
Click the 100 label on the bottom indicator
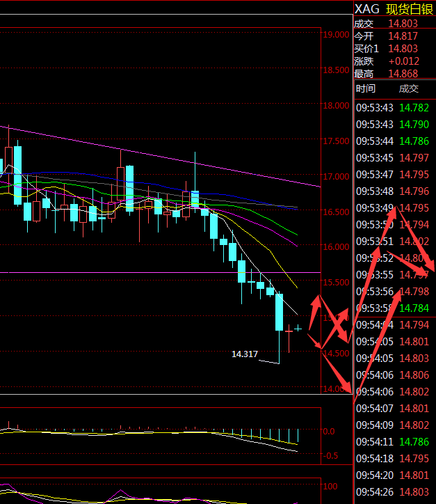(x=330, y=487)
